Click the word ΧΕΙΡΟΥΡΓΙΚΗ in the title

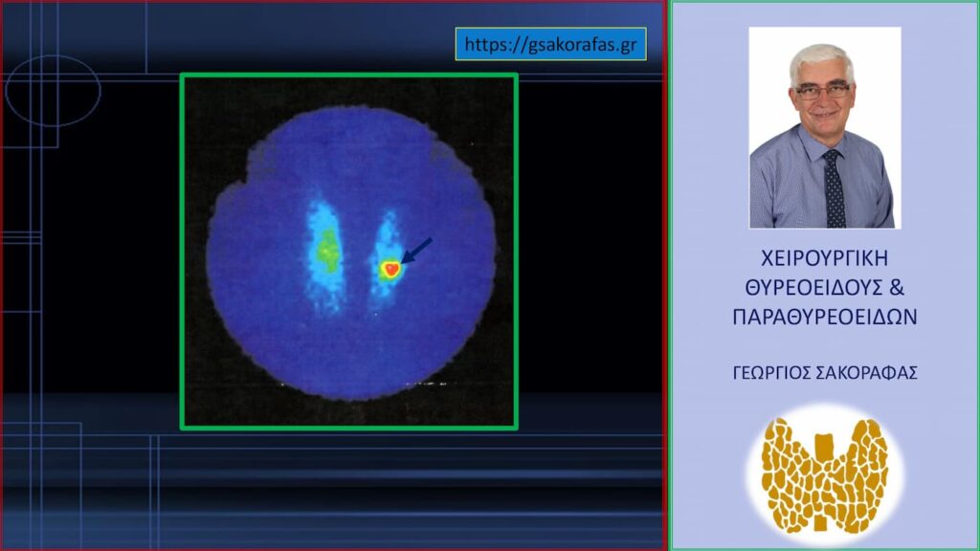(x=824, y=258)
